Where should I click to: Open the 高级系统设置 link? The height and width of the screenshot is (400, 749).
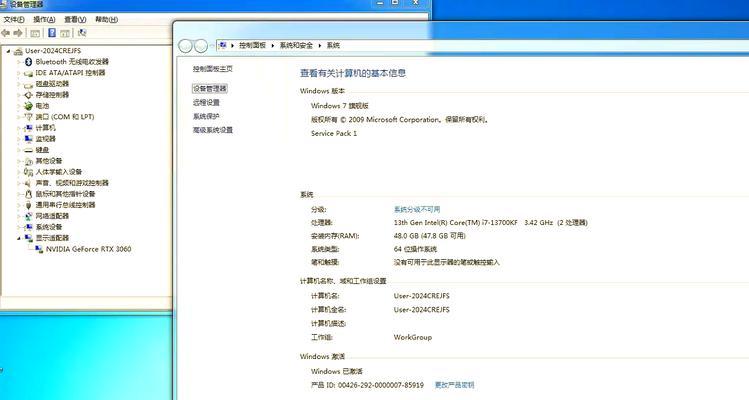pyautogui.click(x=213, y=130)
